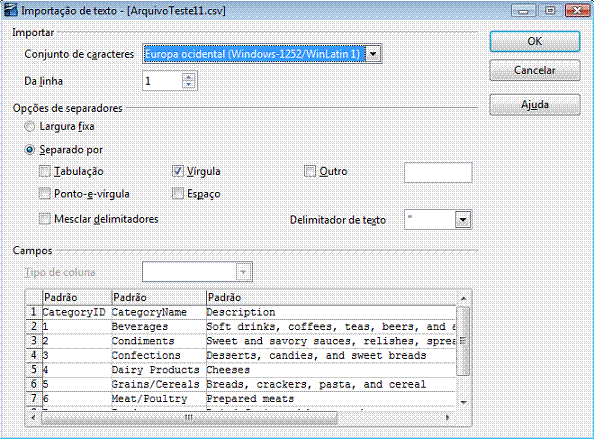Increase the Da linha spinner value
Screen dimensions: 594x439
point(189,77)
